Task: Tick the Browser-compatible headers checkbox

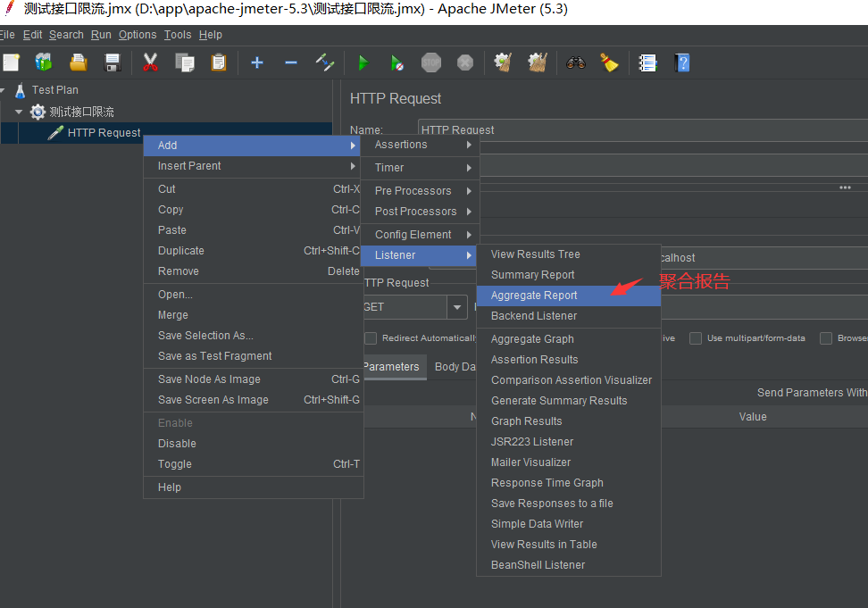Action: (x=826, y=338)
